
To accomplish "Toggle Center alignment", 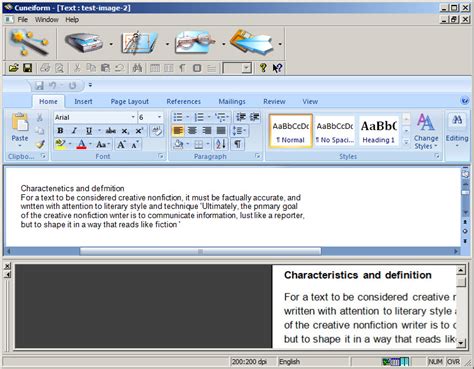I will tap(192, 131).
